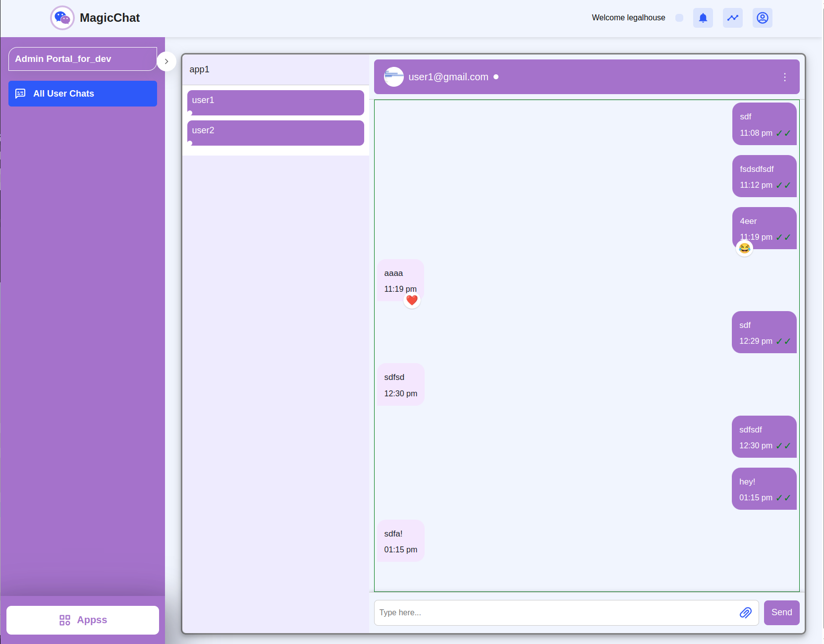
Task: Click the laughing emoji reaction on 4eer
Action: [x=744, y=248]
